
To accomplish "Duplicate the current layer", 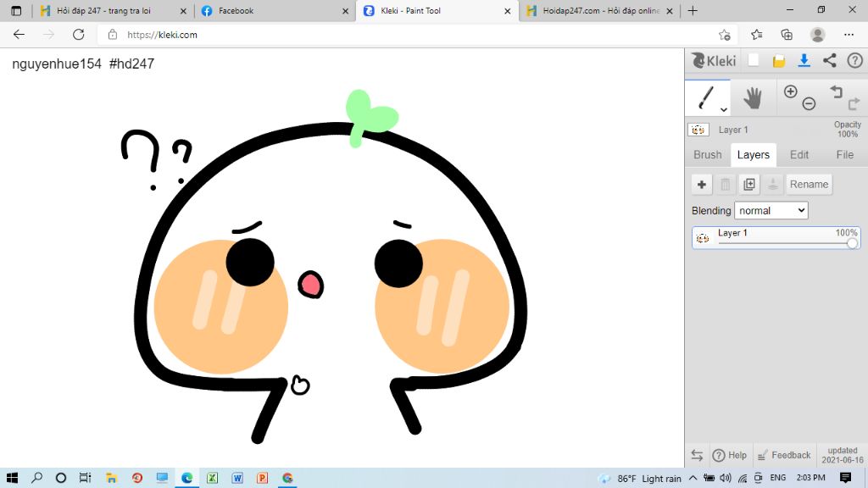I will [749, 184].
